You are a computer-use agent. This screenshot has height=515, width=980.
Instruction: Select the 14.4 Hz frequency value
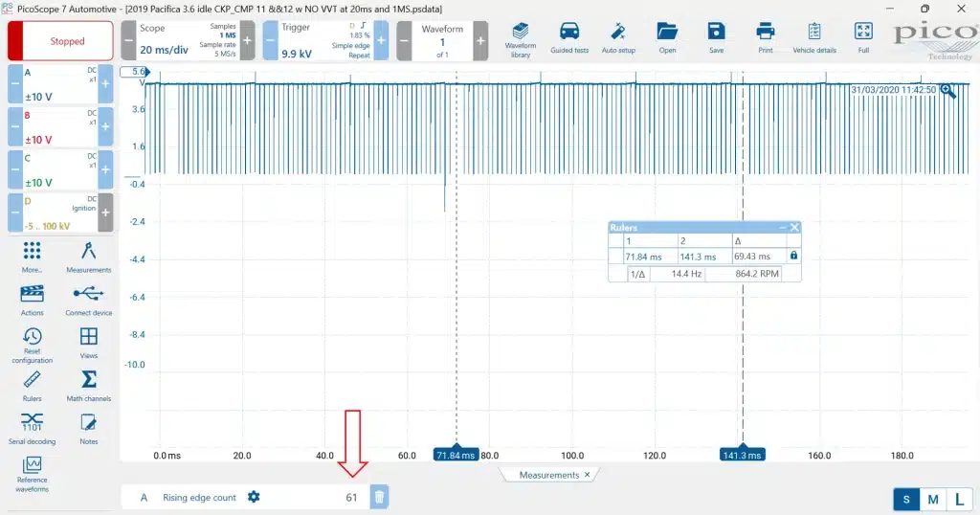point(685,273)
